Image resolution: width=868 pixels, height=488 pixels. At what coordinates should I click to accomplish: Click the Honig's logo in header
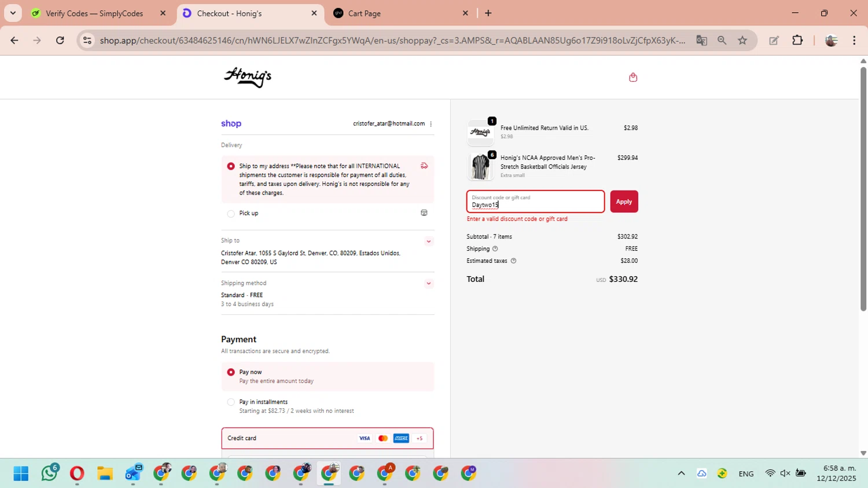pyautogui.click(x=248, y=77)
